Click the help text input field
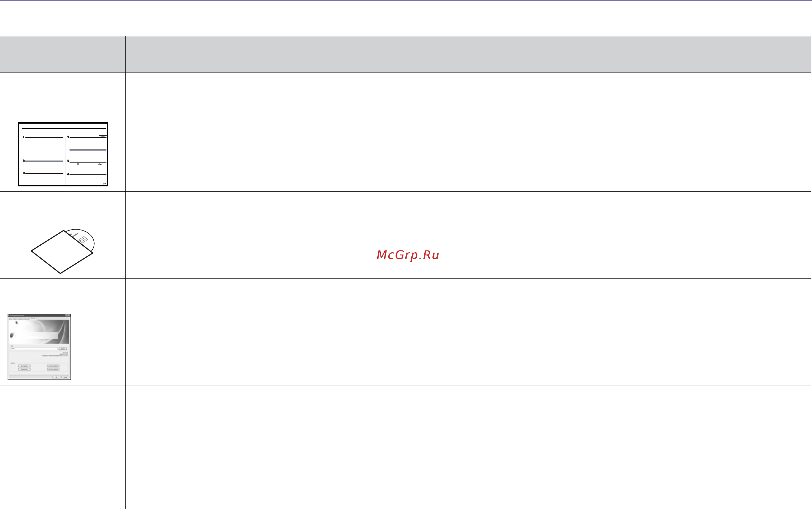812x509 pixels. 34,349
